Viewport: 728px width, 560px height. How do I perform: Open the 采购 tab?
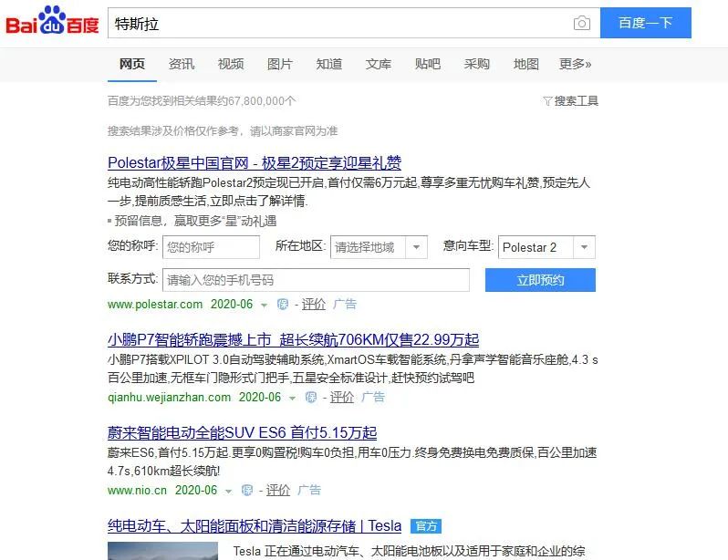(477, 64)
